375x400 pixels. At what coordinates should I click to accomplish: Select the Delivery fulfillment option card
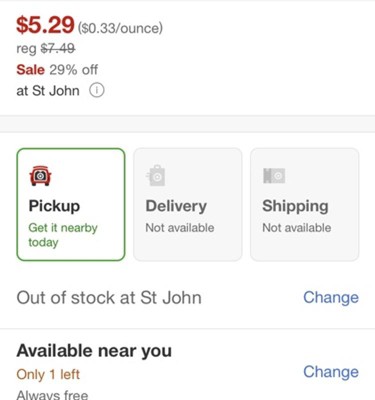188,204
